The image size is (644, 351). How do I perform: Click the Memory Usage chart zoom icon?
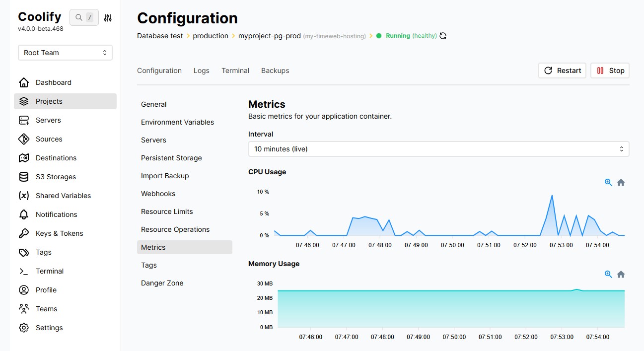point(608,275)
